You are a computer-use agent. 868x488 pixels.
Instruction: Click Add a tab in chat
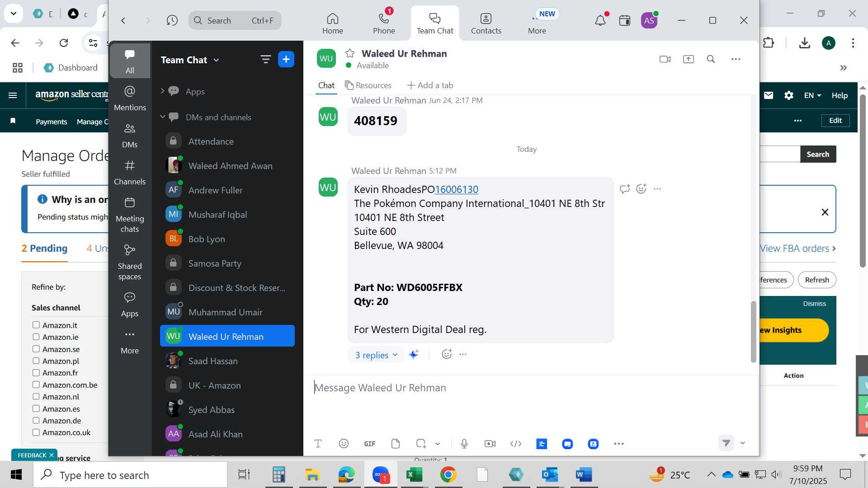[430, 85]
